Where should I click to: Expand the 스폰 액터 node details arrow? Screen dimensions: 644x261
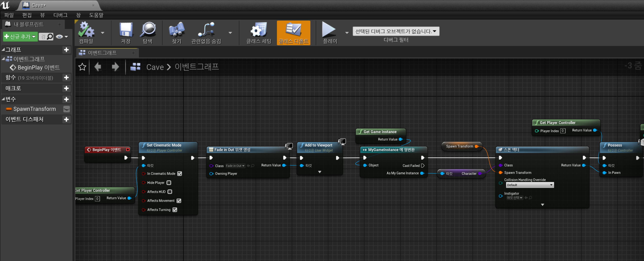pyautogui.click(x=542, y=204)
